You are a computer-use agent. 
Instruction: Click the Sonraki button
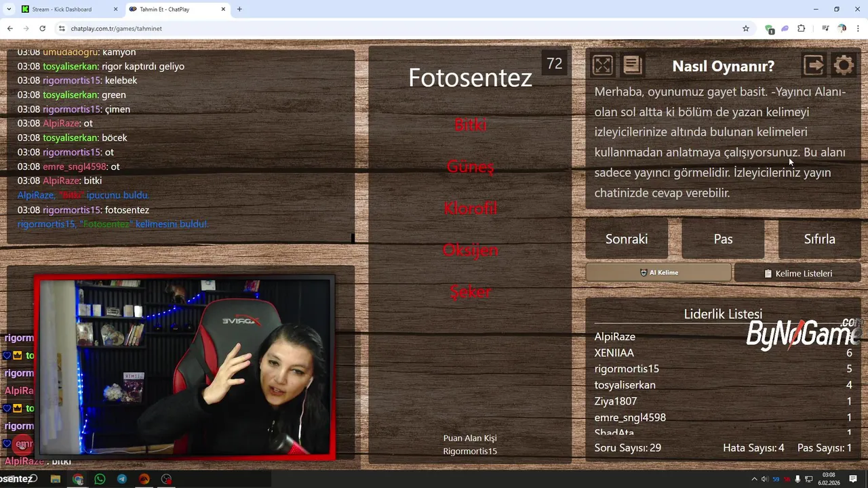tap(627, 239)
